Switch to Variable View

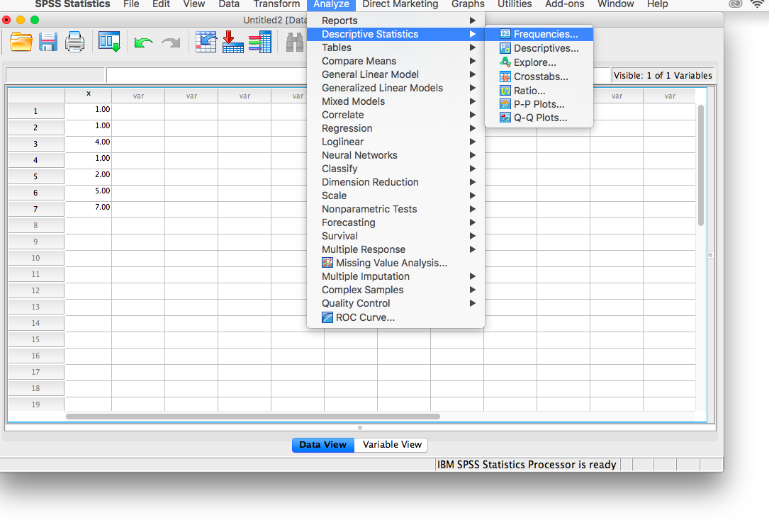392,445
